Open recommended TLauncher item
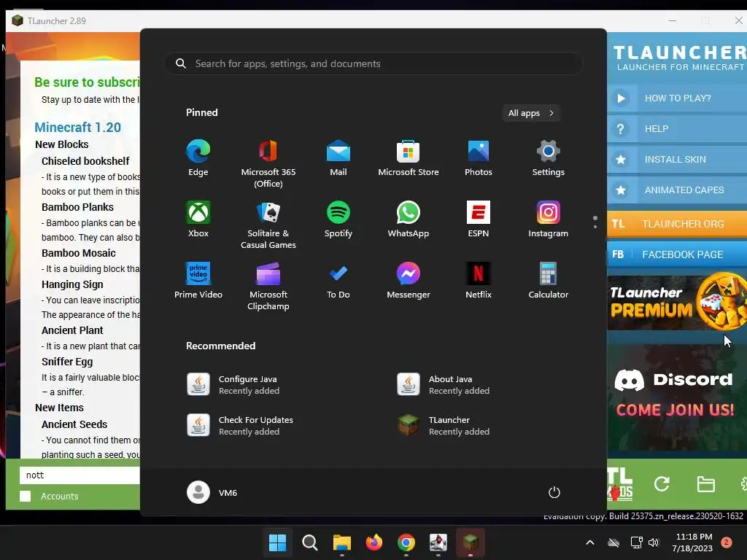This screenshot has width=747, height=560. coord(444,426)
